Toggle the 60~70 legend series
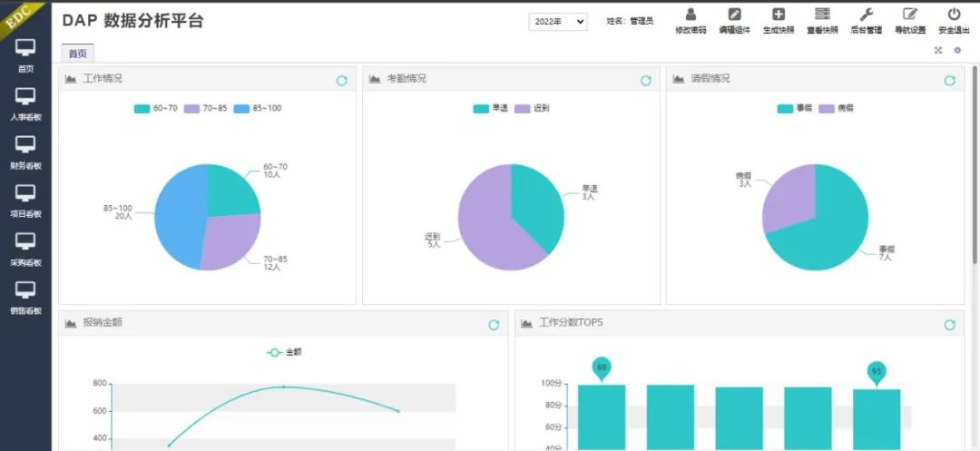 pos(156,109)
